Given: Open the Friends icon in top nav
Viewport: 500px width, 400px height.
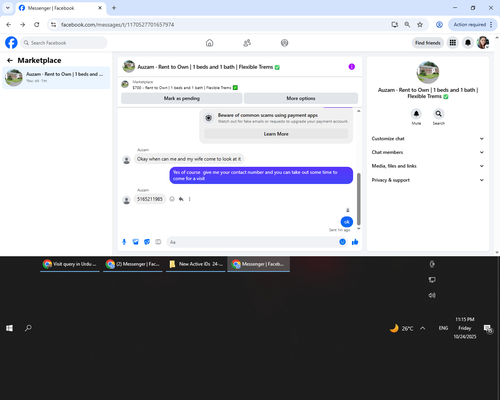Looking at the screenshot, I should 247,43.
